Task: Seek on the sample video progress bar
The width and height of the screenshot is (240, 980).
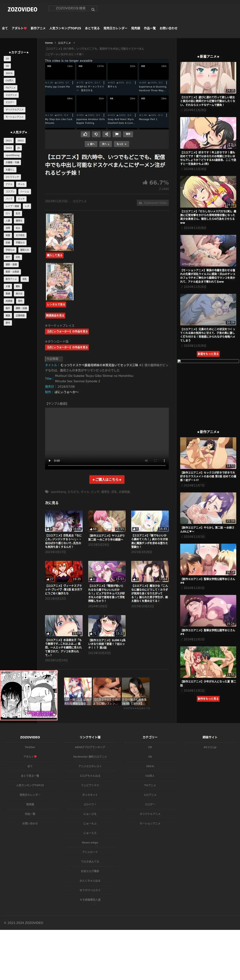Action: [107, 466]
